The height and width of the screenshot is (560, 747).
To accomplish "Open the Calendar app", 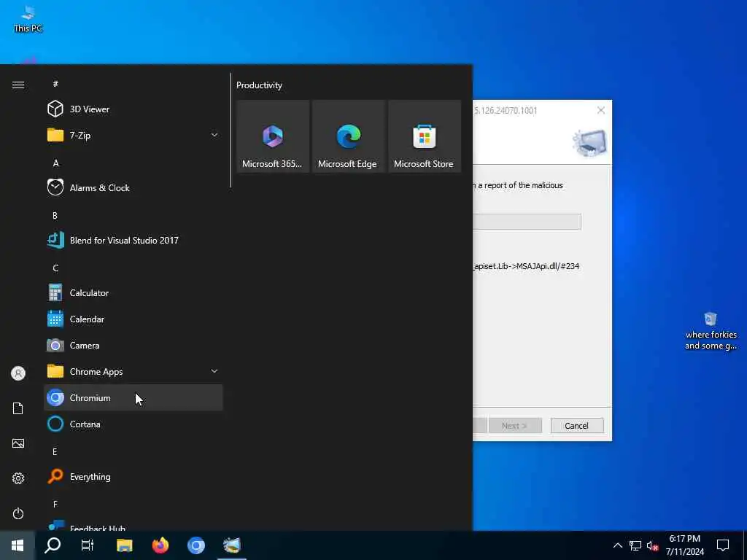I will (x=133, y=319).
